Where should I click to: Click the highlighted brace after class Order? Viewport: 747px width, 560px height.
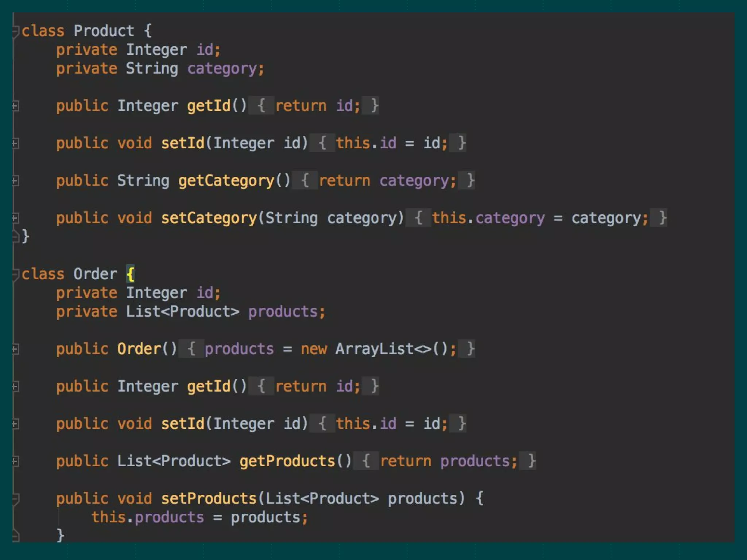point(130,274)
